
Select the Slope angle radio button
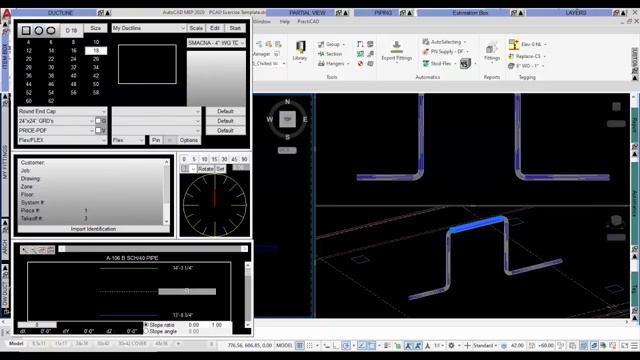(146, 331)
